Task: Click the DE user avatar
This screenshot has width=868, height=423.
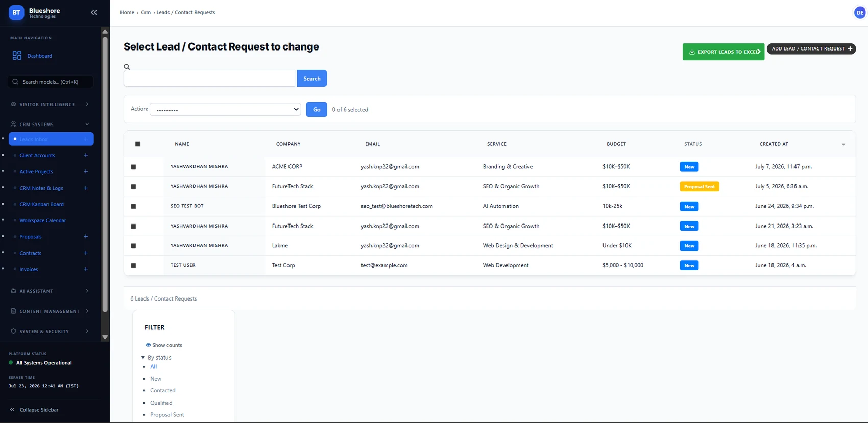Action: tap(860, 13)
